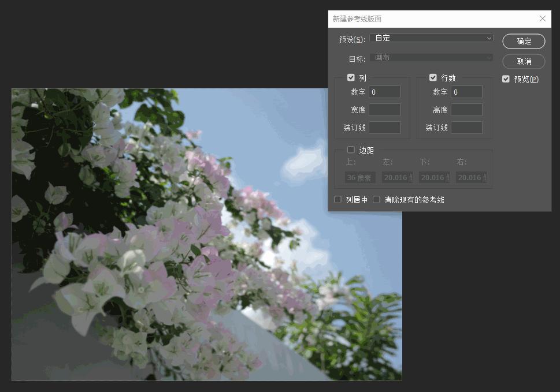This screenshot has width=560, height=392.
Task: Open the 预设 preset dropdown
Action: click(x=431, y=38)
